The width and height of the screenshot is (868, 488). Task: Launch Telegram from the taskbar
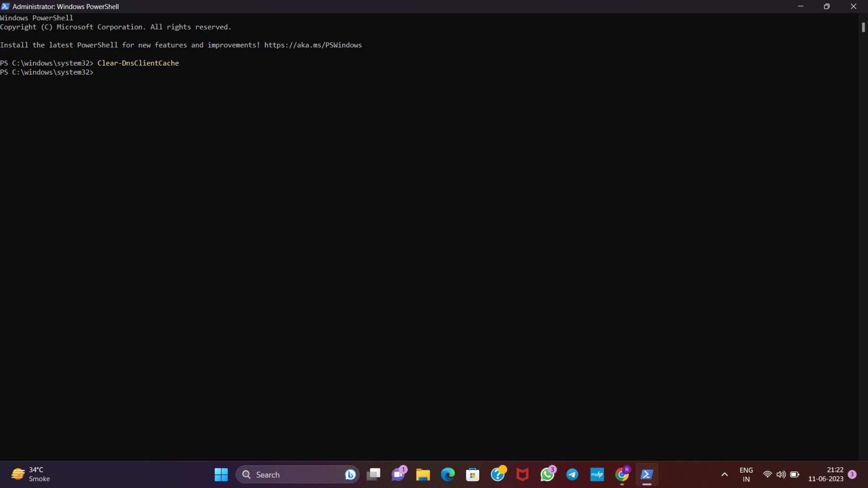tap(572, 474)
